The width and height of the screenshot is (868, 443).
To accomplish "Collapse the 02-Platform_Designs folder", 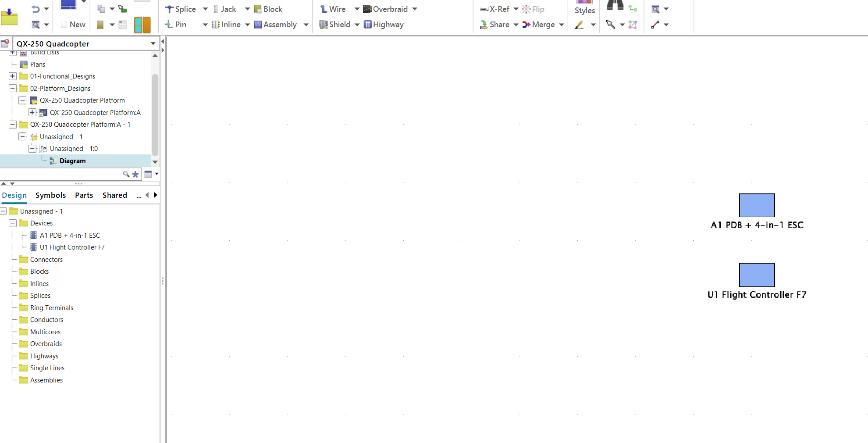I will (x=13, y=88).
